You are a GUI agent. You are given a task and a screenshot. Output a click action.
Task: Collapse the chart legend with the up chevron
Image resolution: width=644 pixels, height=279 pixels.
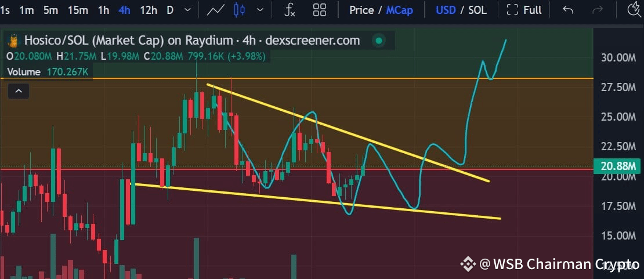pyautogui.click(x=19, y=91)
